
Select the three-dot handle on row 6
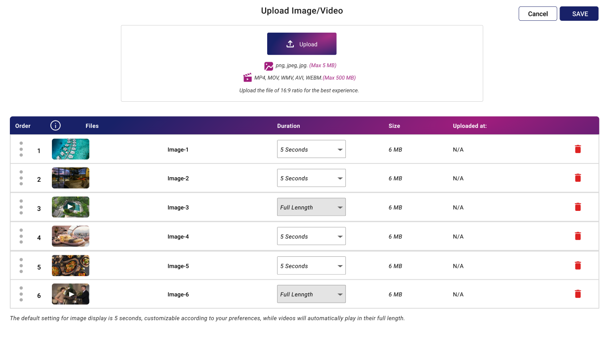tap(21, 294)
